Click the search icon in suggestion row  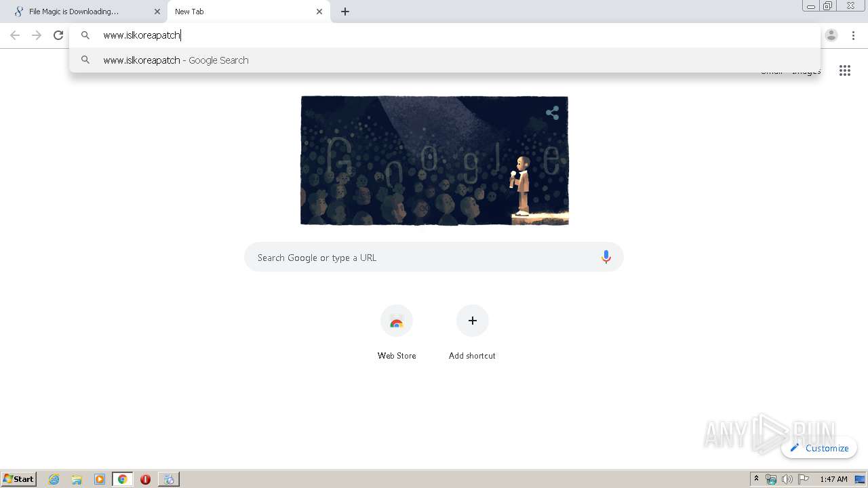click(85, 60)
